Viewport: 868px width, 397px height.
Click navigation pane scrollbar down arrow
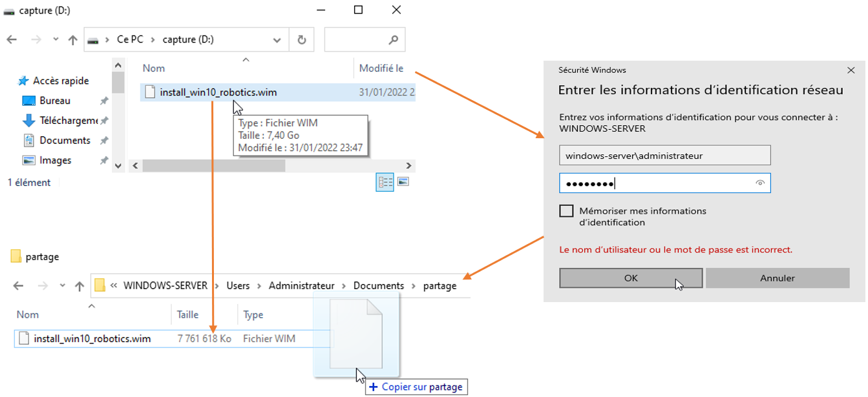coord(118,166)
